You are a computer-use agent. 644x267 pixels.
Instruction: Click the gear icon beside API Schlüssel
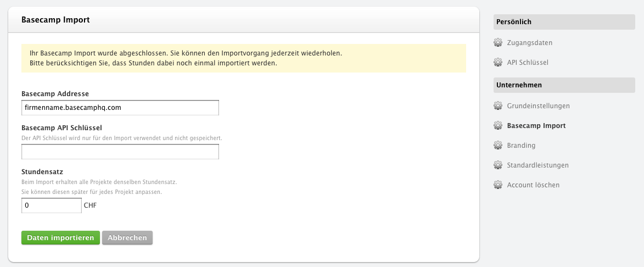click(498, 62)
